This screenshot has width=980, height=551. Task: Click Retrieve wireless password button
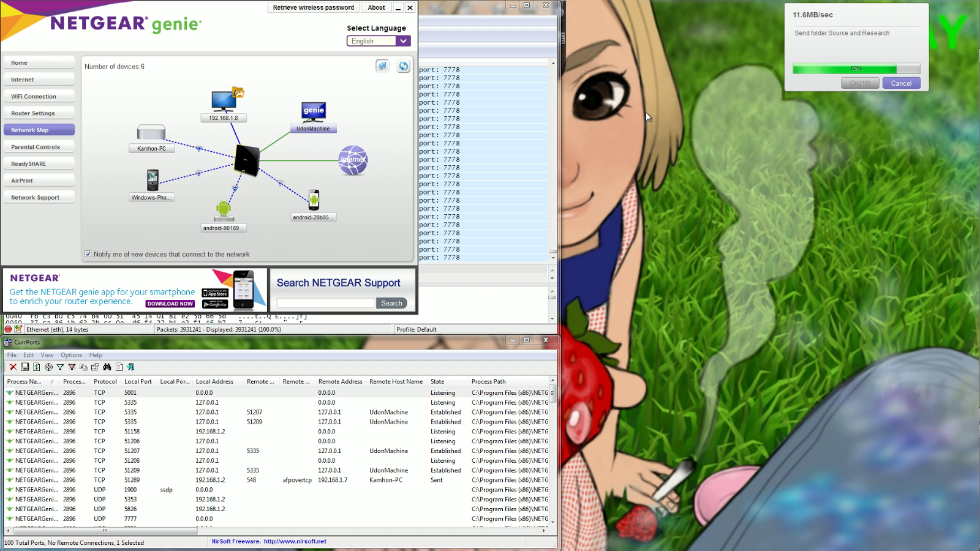pyautogui.click(x=314, y=7)
